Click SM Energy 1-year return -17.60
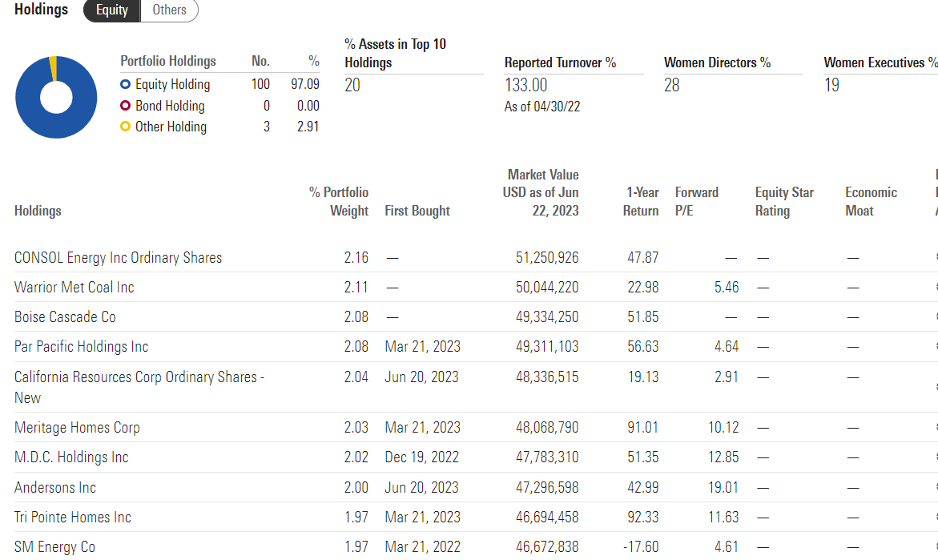This screenshot has height=560, width=938. click(x=641, y=547)
